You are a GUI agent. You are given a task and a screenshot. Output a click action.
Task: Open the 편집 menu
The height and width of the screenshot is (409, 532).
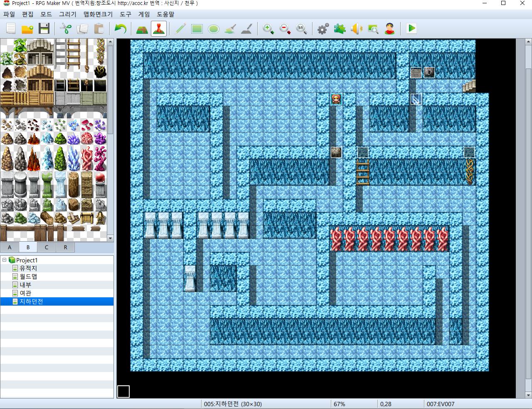(28, 14)
